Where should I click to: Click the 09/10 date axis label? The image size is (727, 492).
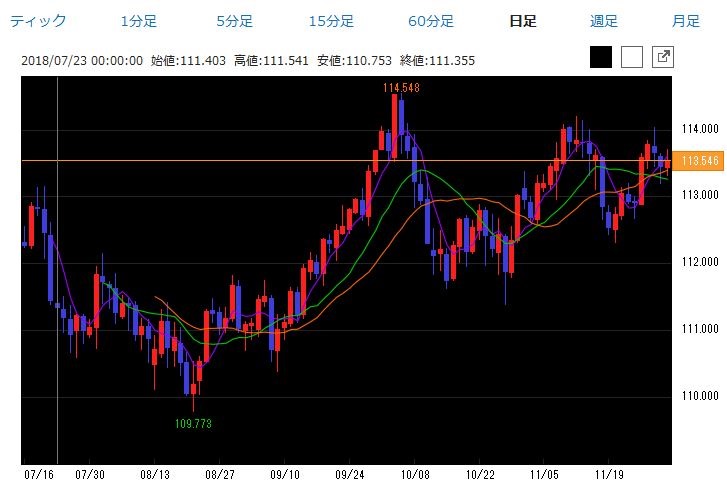pyautogui.click(x=285, y=475)
